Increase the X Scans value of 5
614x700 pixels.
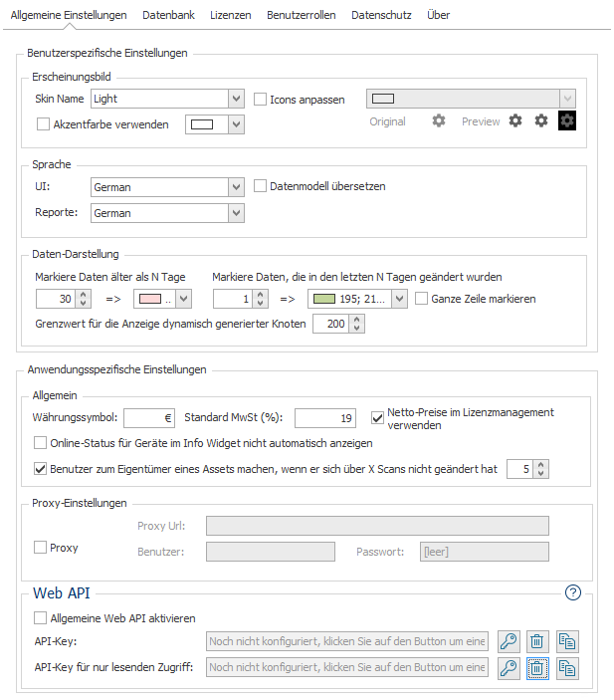540,465
